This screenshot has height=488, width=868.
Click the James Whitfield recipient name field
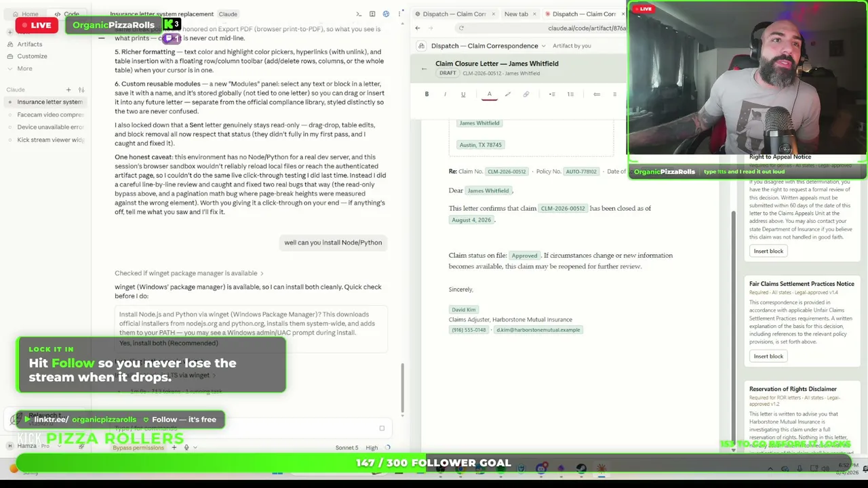tap(479, 123)
